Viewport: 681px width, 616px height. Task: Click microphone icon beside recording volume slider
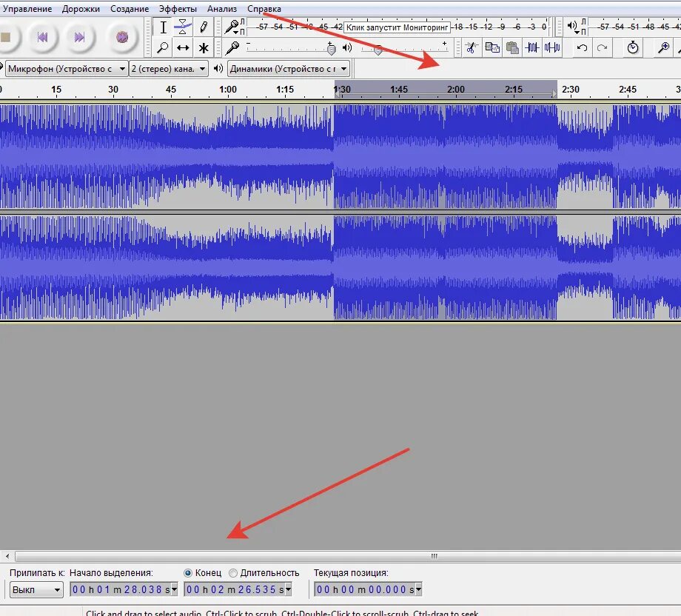point(232,47)
